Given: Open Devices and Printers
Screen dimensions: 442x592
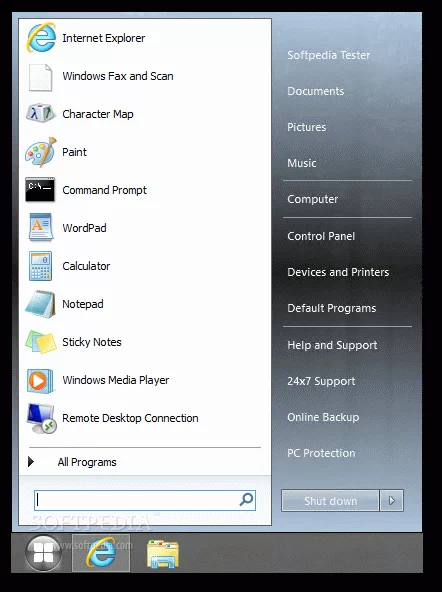Looking at the screenshot, I should [x=338, y=272].
